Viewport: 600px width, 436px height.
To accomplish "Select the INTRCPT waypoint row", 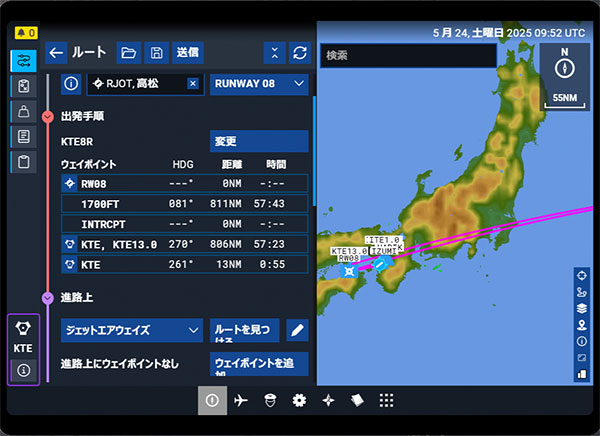I will coord(184,224).
